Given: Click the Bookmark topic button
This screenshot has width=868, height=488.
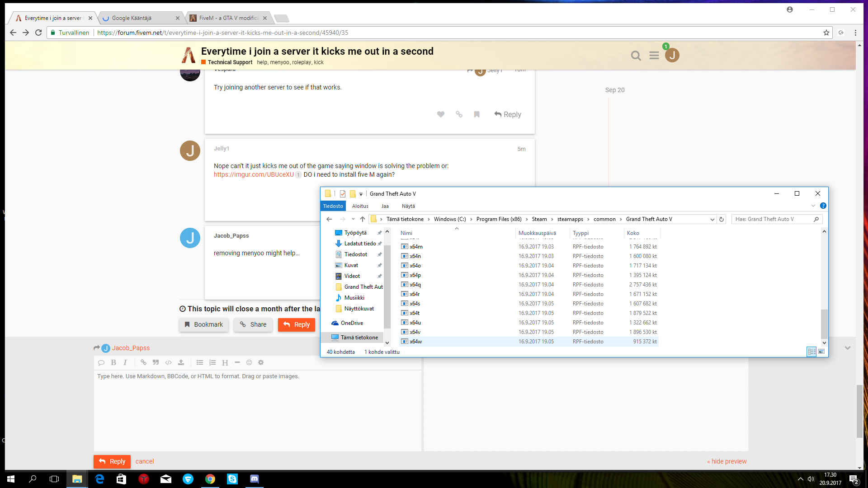Looking at the screenshot, I should tap(204, 324).
